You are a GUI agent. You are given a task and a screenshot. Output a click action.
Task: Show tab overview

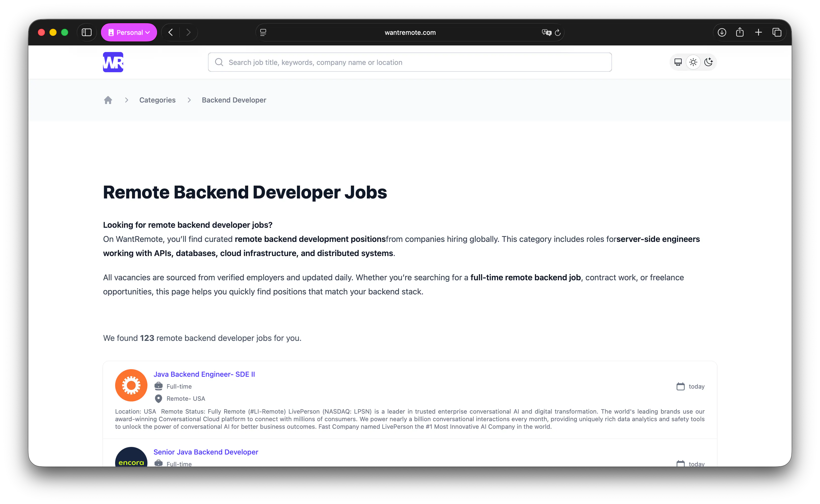point(777,32)
